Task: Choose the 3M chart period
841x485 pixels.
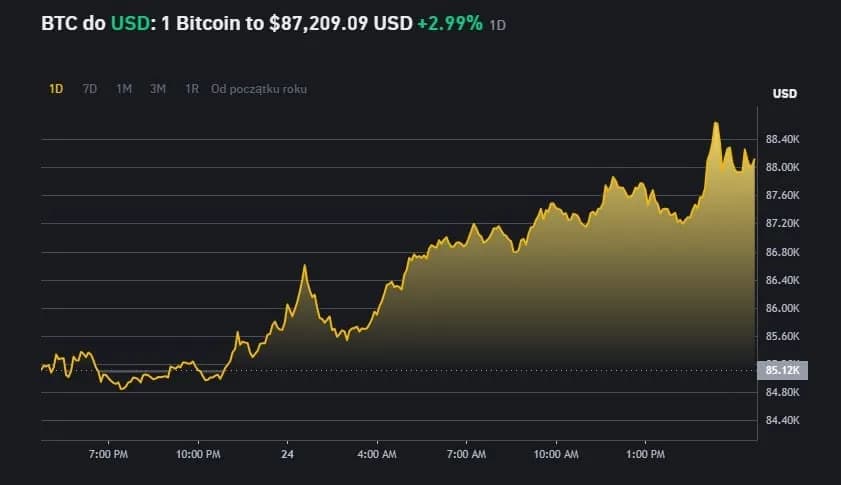Action: [x=158, y=89]
